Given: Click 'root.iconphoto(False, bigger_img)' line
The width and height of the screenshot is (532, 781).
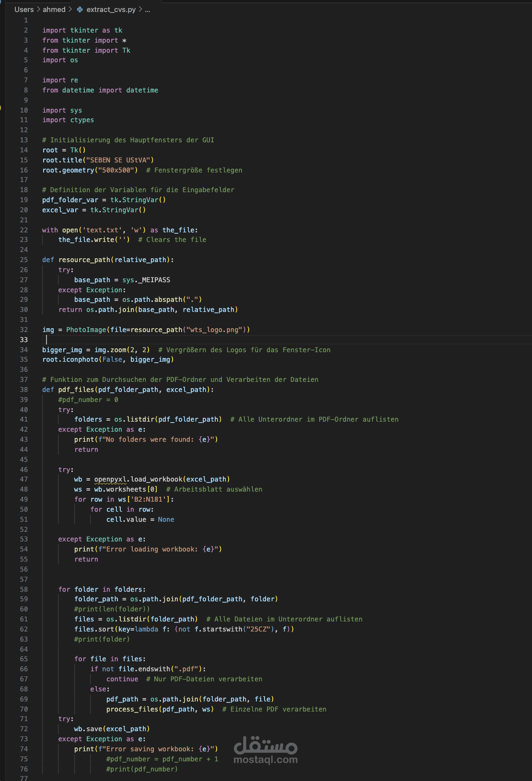Looking at the screenshot, I should point(108,359).
